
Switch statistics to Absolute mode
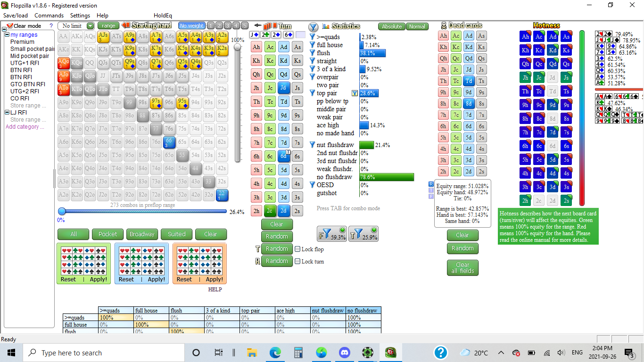(x=391, y=26)
